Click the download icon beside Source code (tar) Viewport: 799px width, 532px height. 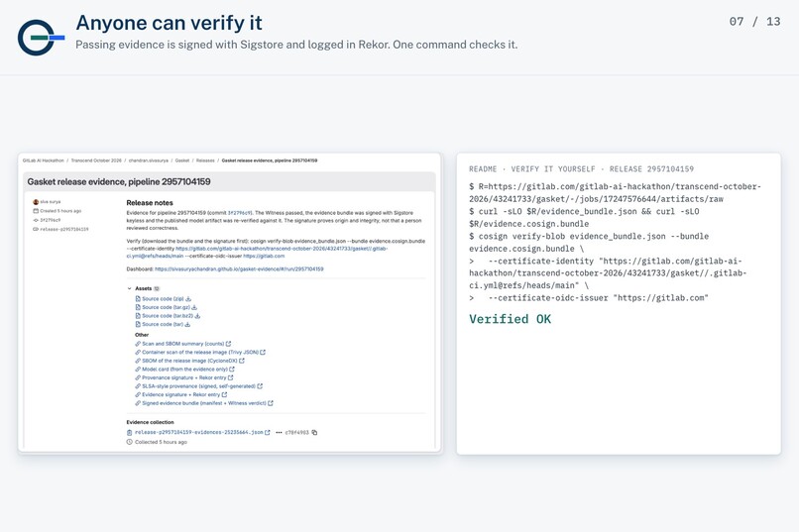(187, 324)
